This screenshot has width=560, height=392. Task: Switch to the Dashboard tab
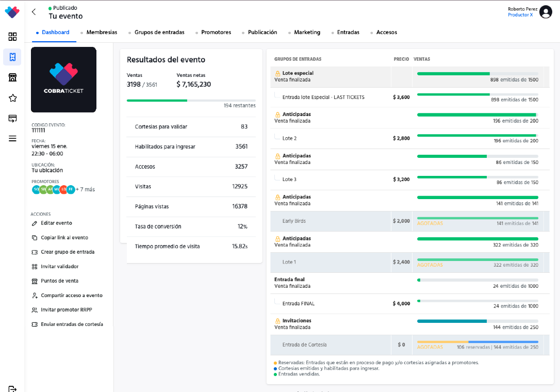tap(55, 32)
